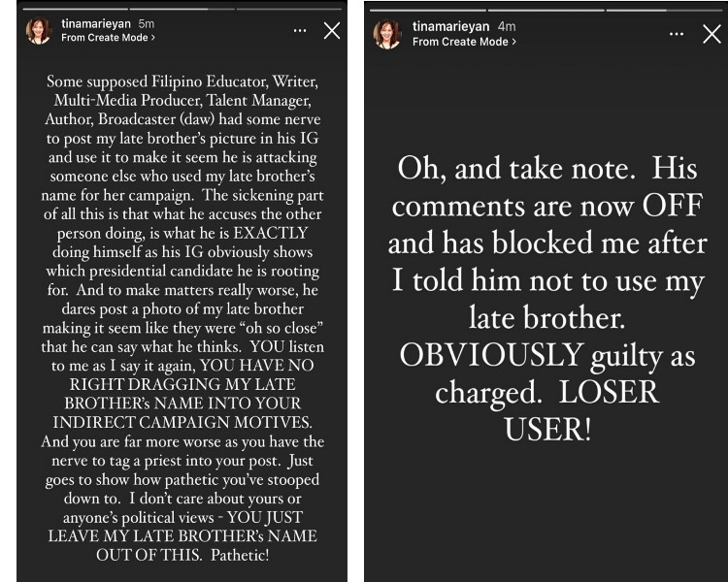Open tinamarieyan profile picture in left story
The width and height of the screenshot is (728, 582).
[39, 31]
